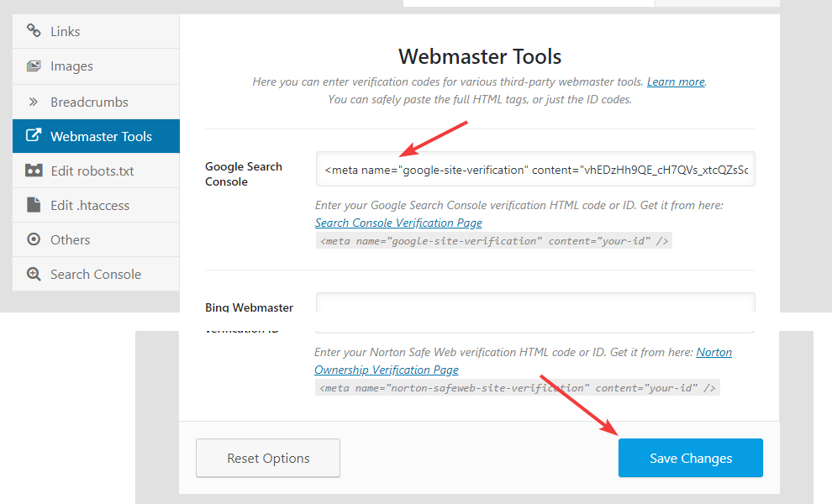The image size is (832, 504).
Task: Click the google-site-verification example code snippet
Action: point(494,241)
